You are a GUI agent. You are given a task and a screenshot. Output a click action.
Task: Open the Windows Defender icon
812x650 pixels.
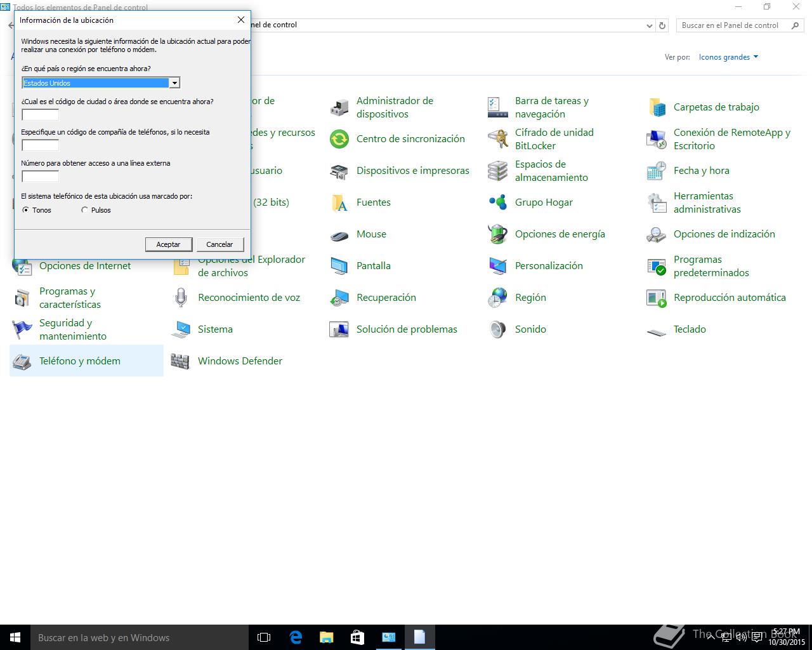tap(181, 361)
